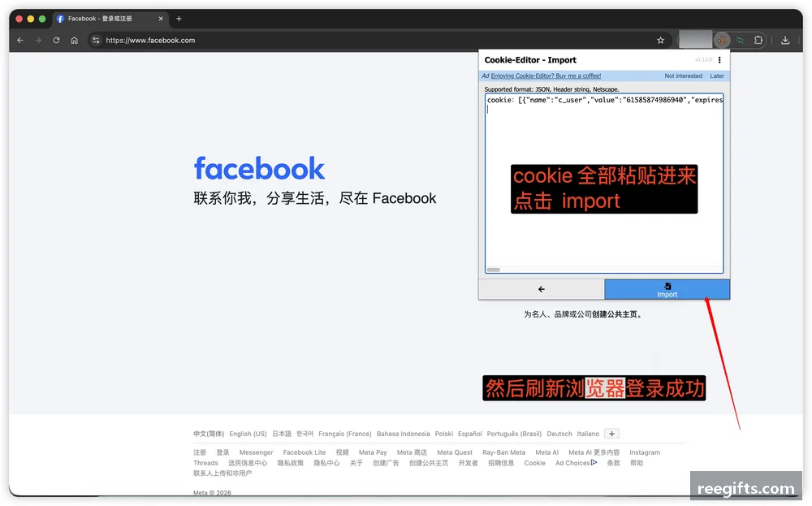Switch language to English (US)
Screen dimensions: 812x506
(248, 434)
